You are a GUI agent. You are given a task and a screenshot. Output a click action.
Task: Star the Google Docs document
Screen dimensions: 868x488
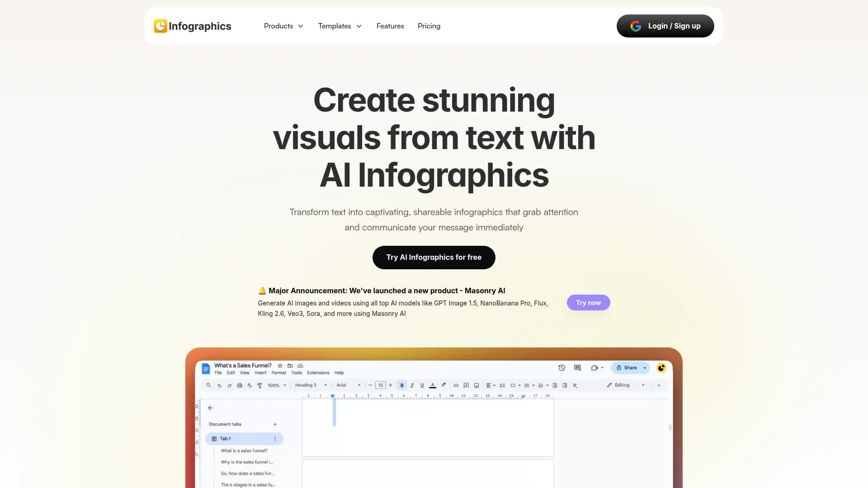(280, 366)
